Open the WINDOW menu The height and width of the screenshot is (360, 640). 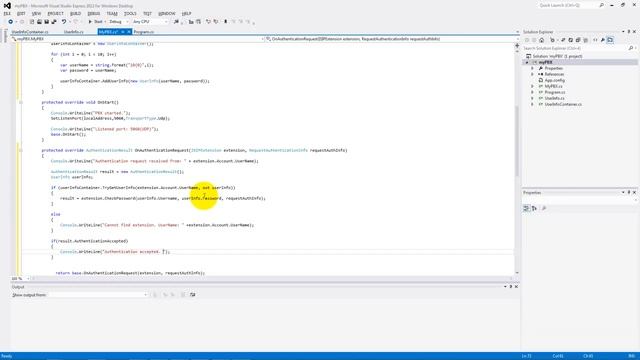pos(167,13)
